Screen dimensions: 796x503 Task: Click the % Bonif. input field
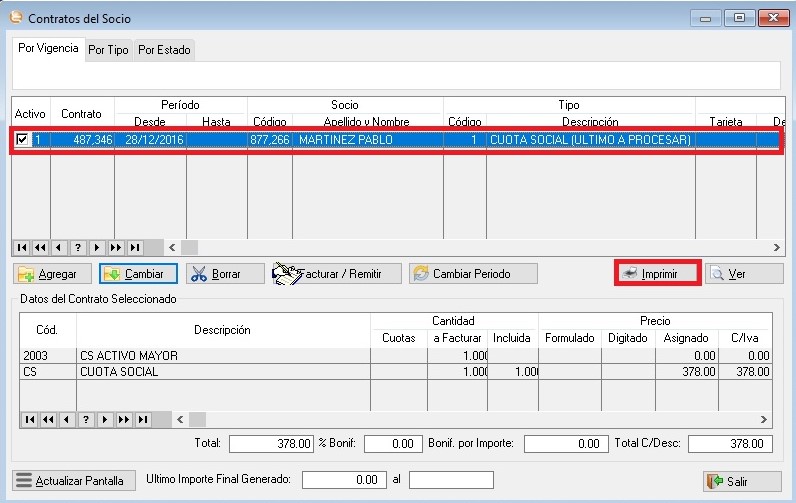coord(393,443)
